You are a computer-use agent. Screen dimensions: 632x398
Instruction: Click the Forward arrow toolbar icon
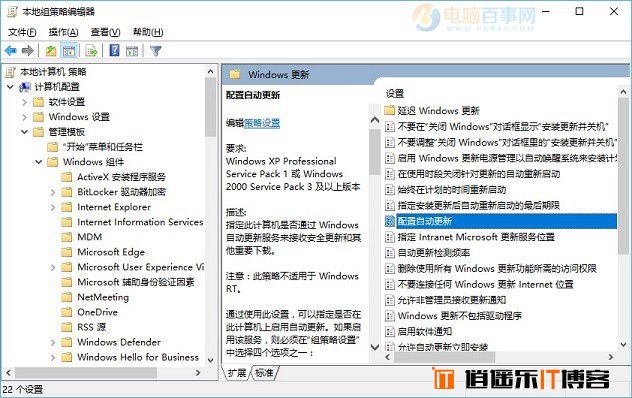[27, 51]
